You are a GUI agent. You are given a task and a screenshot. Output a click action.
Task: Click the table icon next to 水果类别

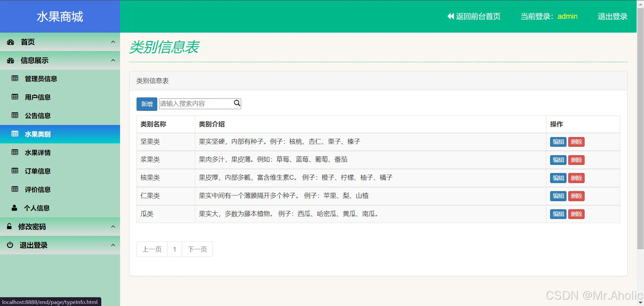pyautogui.click(x=15, y=134)
